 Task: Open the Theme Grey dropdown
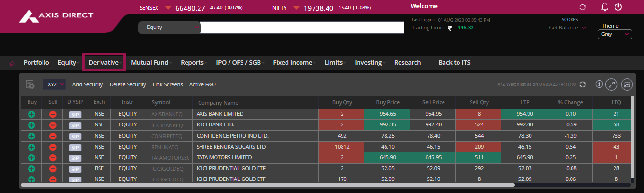point(615,34)
